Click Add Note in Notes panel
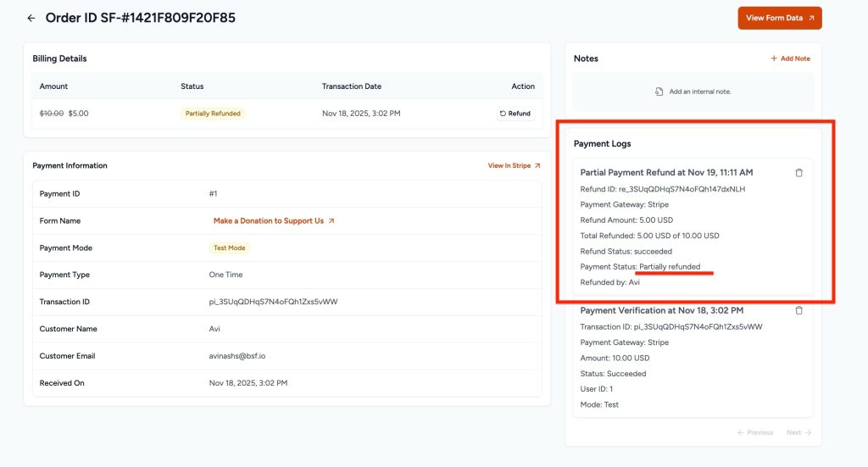The width and height of the screenshot is (868, 467). click(x=790, y=58)
